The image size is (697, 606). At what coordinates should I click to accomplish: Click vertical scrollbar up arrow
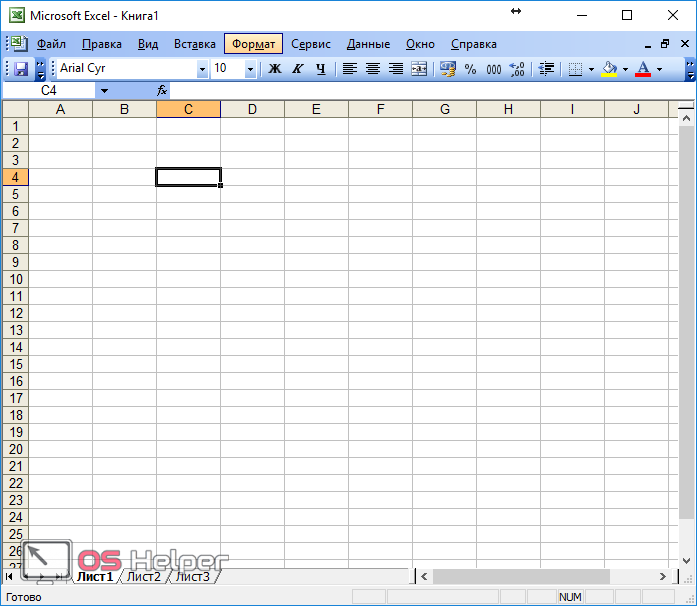(686, 118)
